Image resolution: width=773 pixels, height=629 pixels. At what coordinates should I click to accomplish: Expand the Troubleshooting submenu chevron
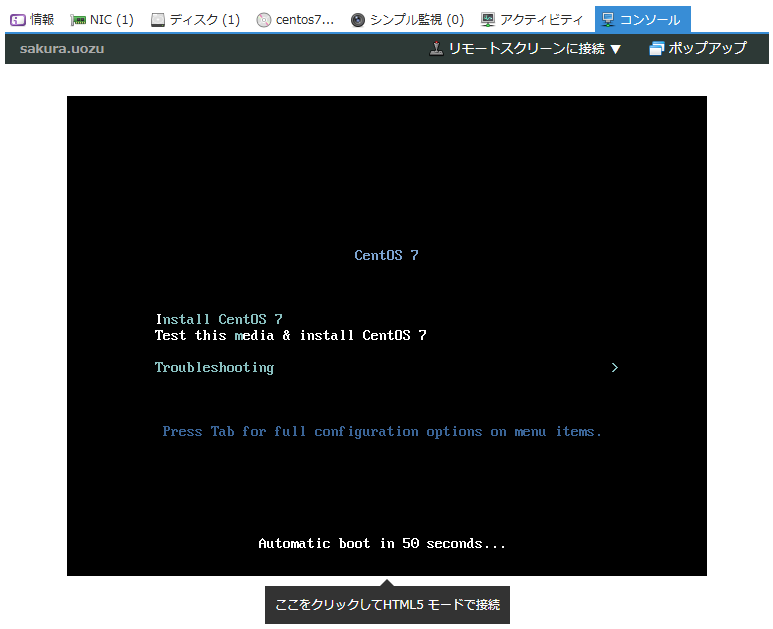point(615,367)
